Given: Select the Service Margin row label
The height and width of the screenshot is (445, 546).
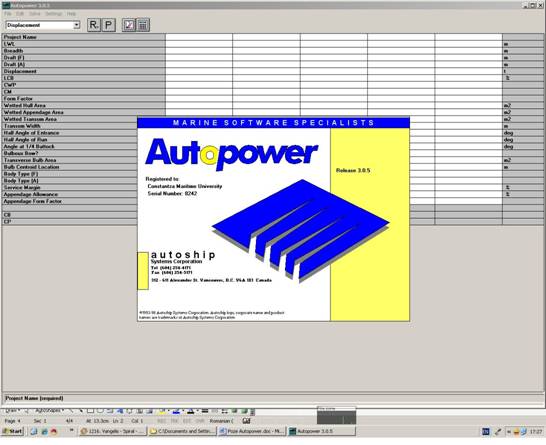Looking at the screenshot, I should 70,187.
